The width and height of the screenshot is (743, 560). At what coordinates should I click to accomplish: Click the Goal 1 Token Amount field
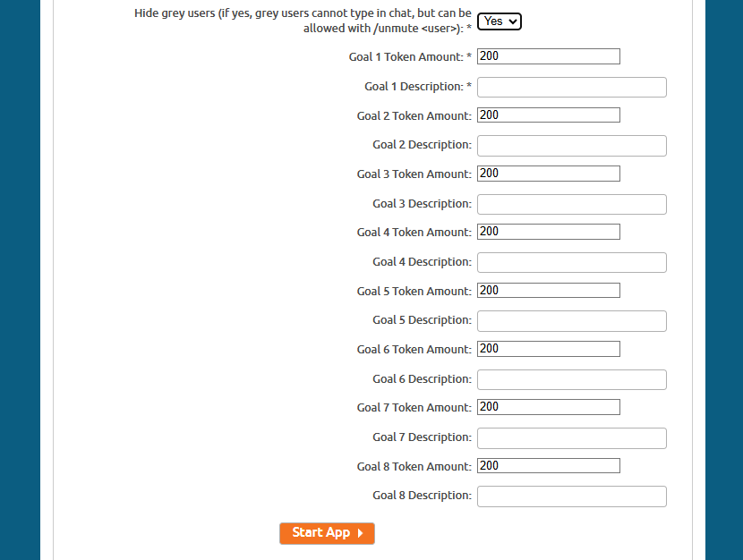(548, 55)
